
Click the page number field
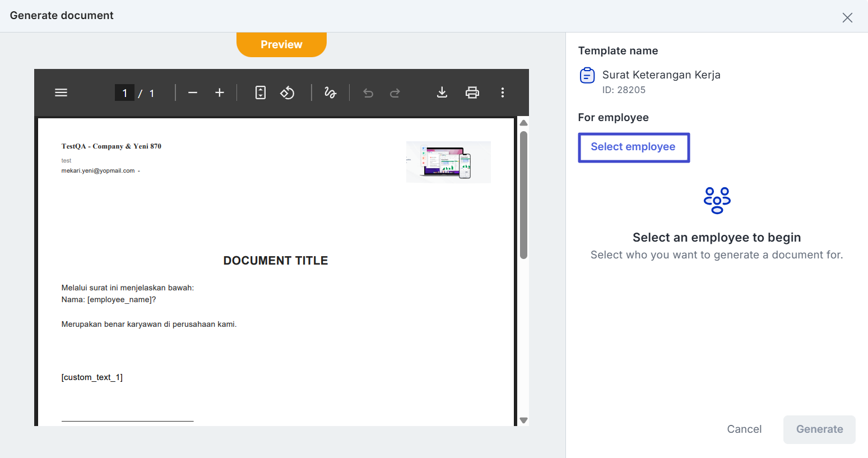[124, 93]
